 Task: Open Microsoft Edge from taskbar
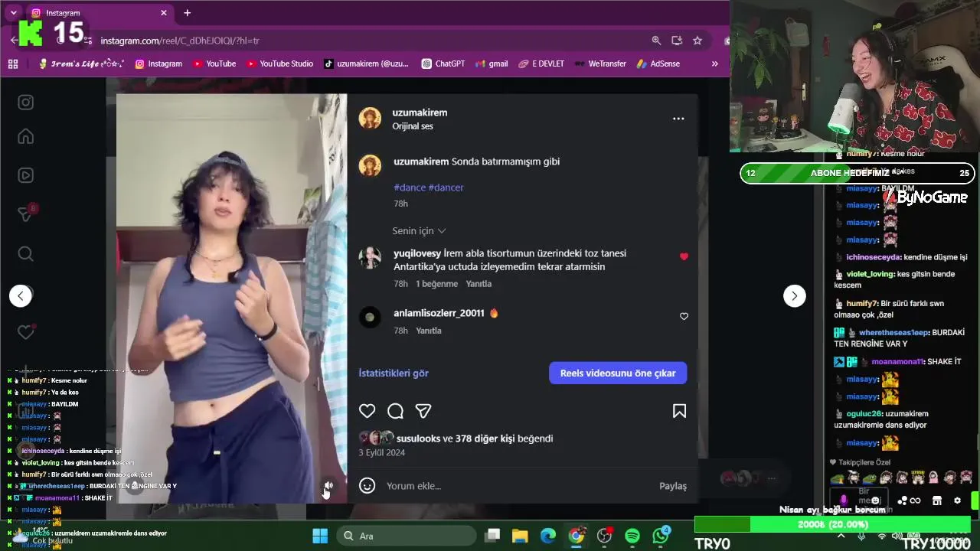(x=548, y=536)
